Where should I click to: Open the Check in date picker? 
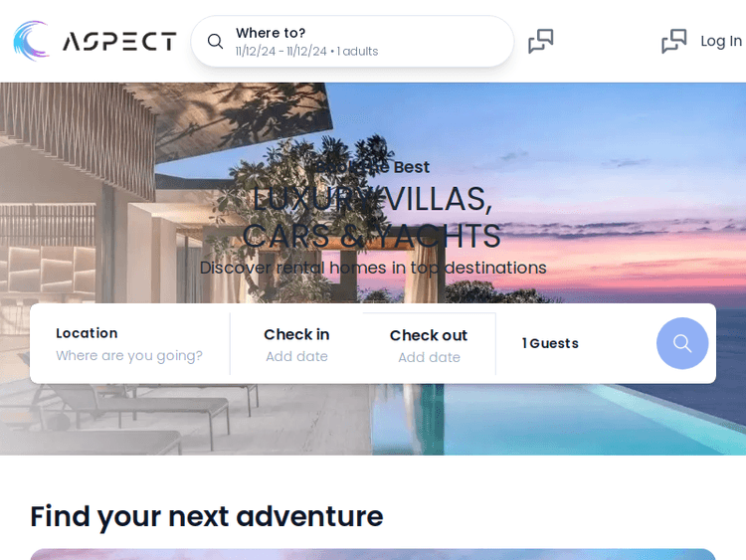tap(296, 344)
